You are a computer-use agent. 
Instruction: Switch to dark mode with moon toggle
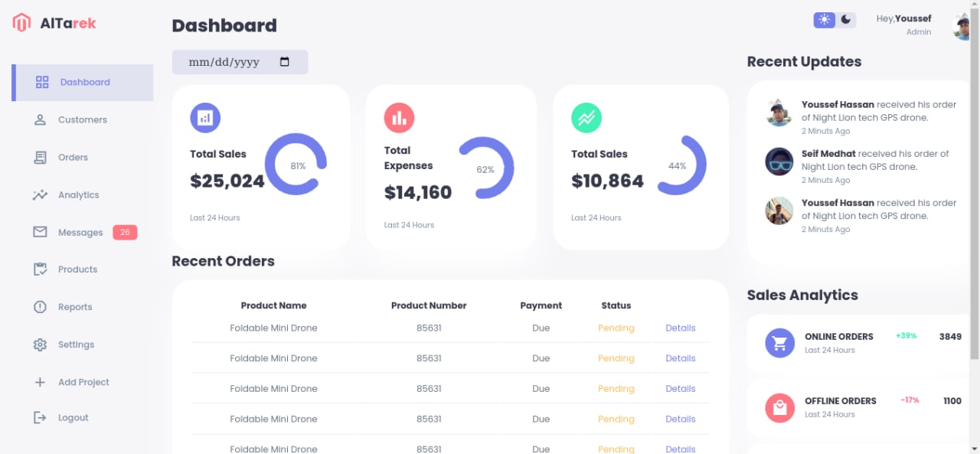pyautogui.click(x=846, y=20)
